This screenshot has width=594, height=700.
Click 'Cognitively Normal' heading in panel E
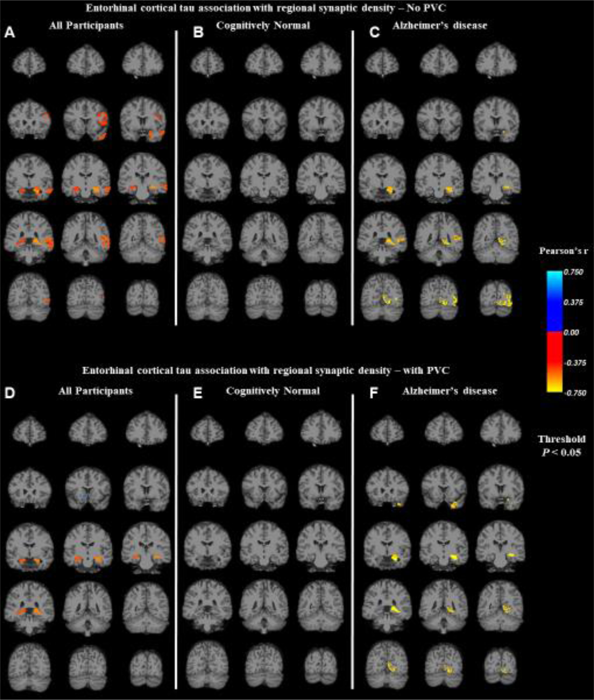click(x=273, y=391)
